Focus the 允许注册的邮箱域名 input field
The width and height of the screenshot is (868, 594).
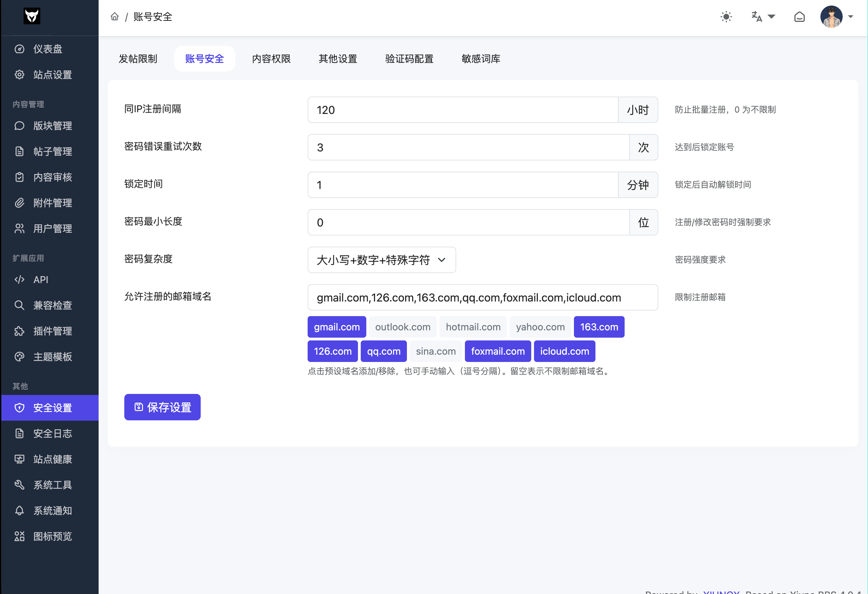(x=483, y=297)
